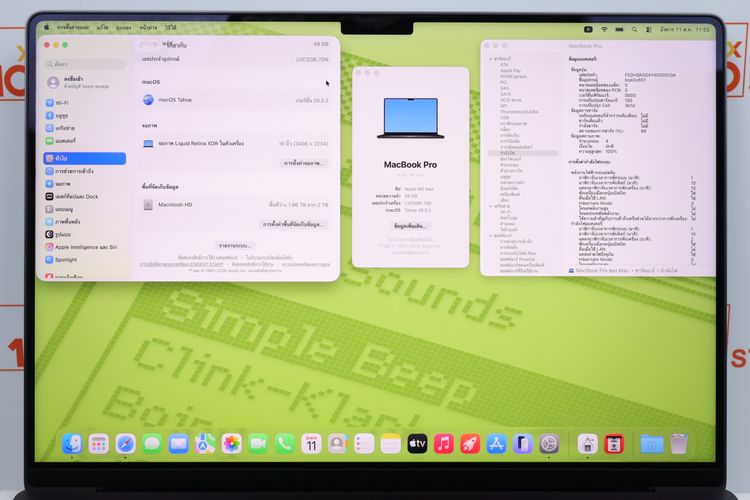Viewport: 750px width, 500px height.
Task: Open the Apple menu
Action: click(47, 28)
